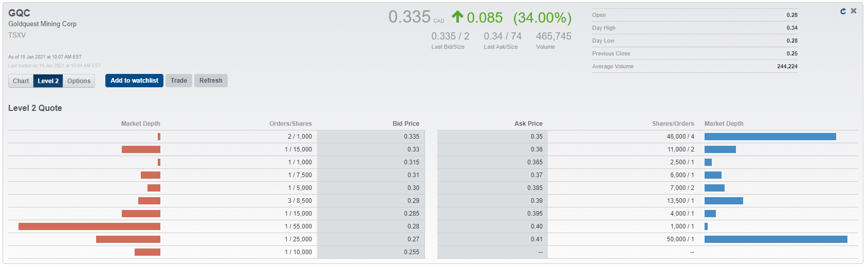Click the red depth bar for 0.28 bid
This screenshot has height=267, width=868.
coord(89,226)
